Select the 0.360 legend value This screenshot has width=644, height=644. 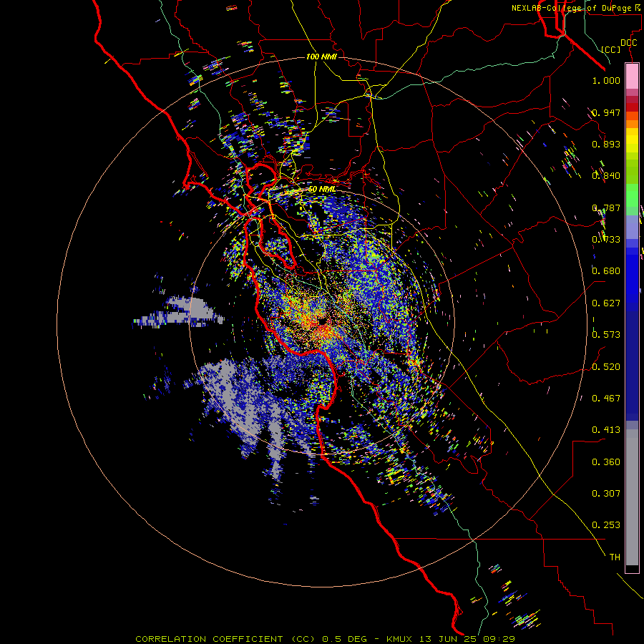click(x=606, y=462)
